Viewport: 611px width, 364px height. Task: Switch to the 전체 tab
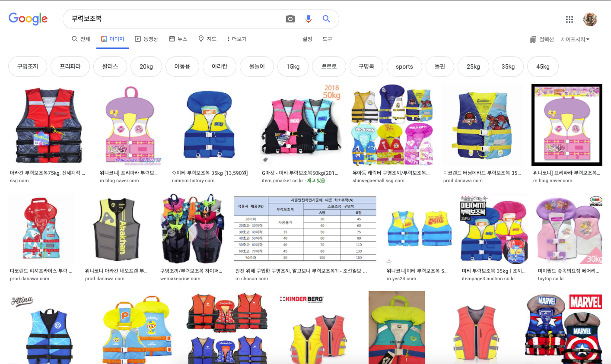point(81,39)
